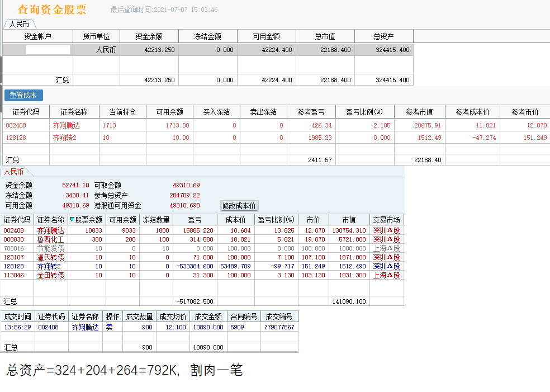
Task: Click the blank 资金帐户 field in first row
Action: click(48, 50)
